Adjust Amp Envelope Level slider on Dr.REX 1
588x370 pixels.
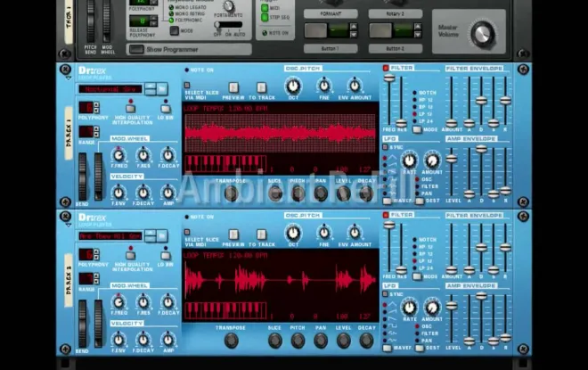pos(452,159)
